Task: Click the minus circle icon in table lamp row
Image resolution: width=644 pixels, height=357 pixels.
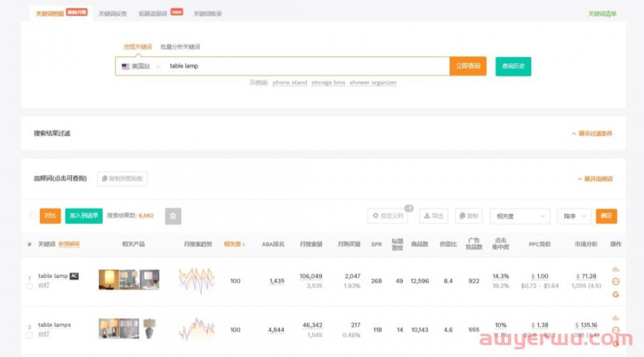Action: click(615, 282)
